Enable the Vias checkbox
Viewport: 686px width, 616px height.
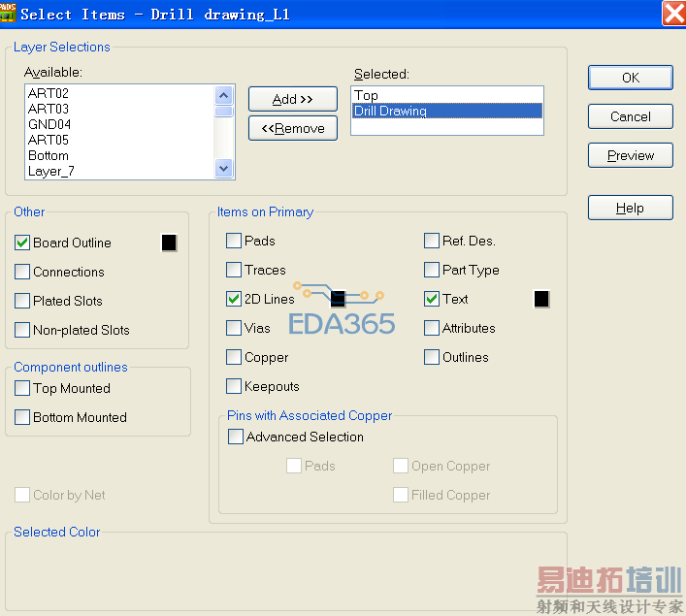point(234,328)
